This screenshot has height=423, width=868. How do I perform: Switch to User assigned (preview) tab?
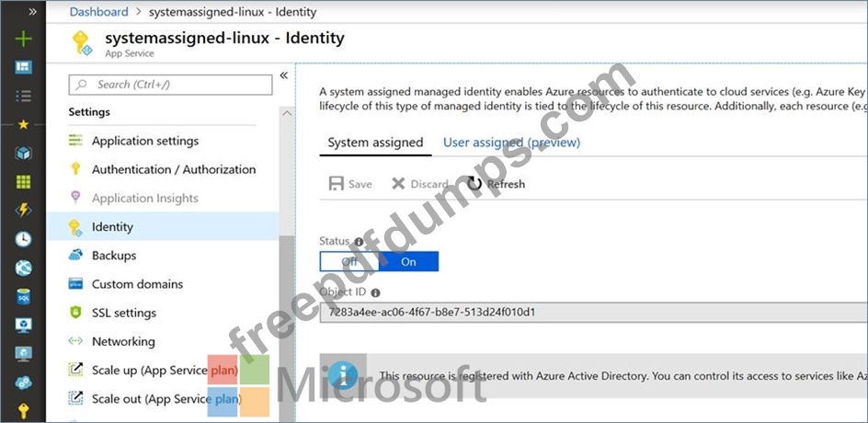[511, 143]
